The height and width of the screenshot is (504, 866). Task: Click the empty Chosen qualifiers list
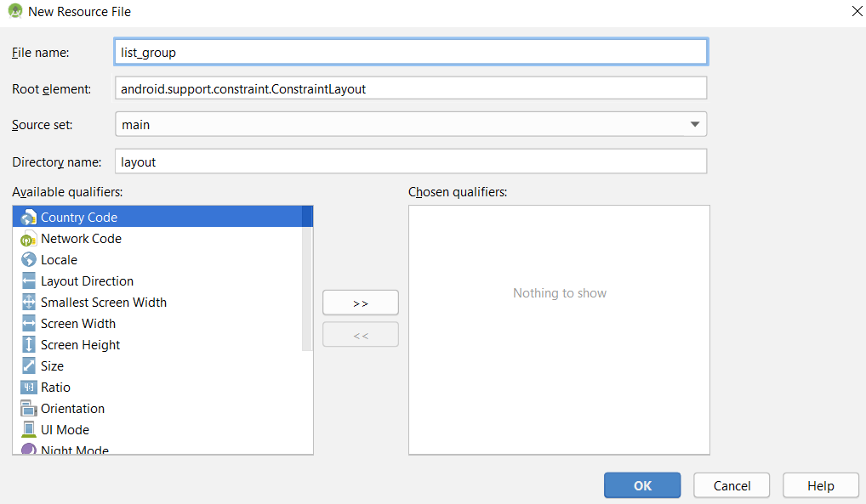tap(559, 330)
